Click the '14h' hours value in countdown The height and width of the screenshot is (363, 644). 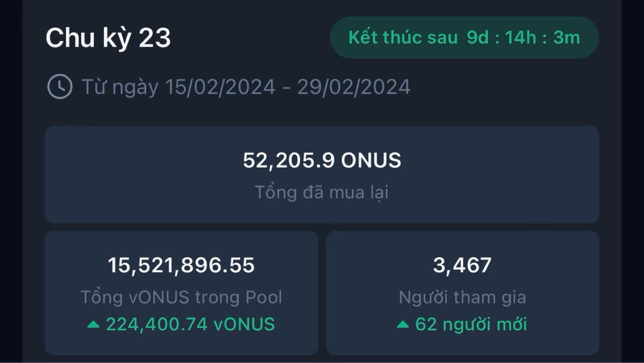(x=521, y=37)
